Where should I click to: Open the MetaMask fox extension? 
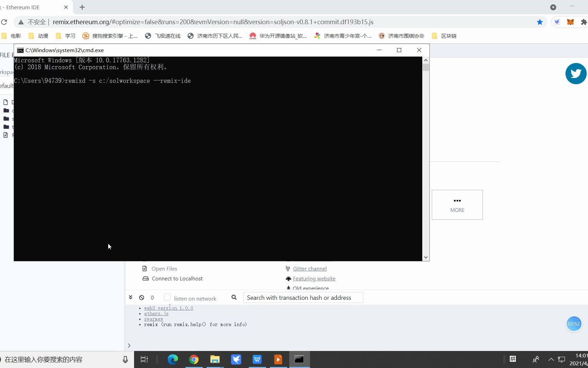tap(570, 22)
